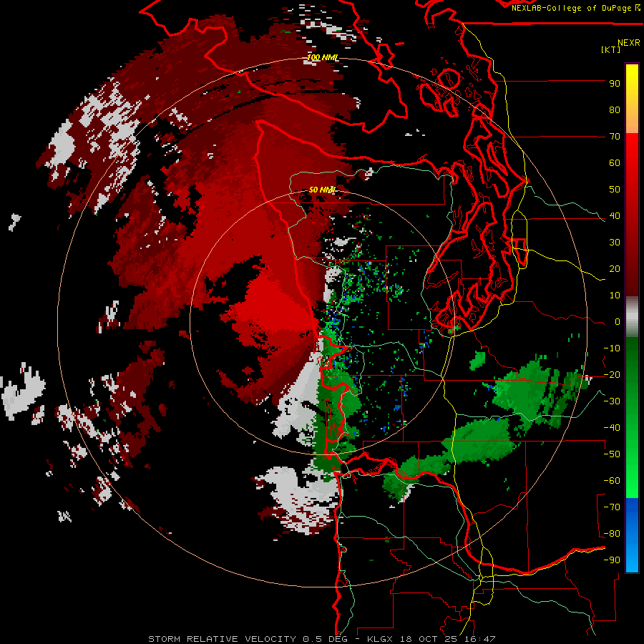Click the 50 NMI range ring label

click(x=322, y=190)
